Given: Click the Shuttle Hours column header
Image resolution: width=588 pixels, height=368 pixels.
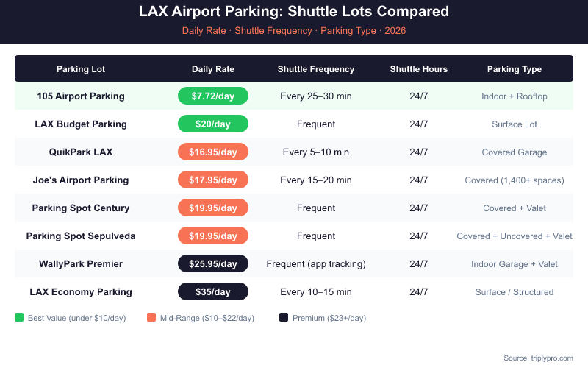Looking at the screenshot, I should pyautogui.click(x=419, y=69).
